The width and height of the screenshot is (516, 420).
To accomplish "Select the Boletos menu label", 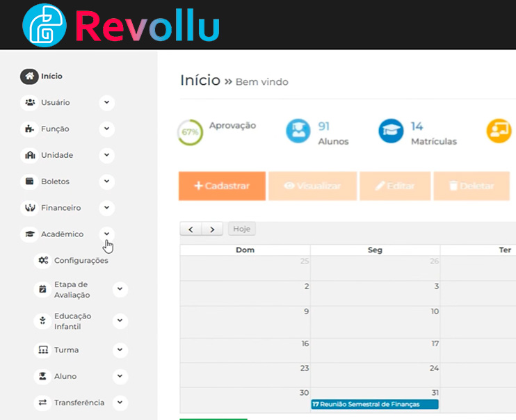I will click(56, 181).
